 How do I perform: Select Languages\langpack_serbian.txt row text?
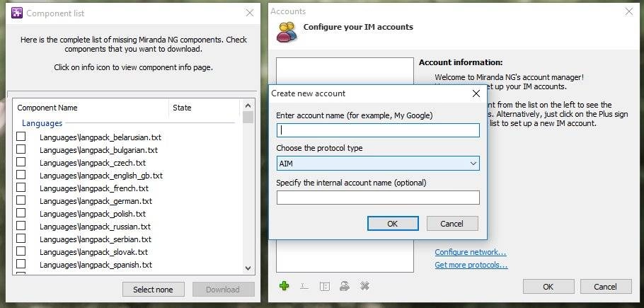[96, 239]
